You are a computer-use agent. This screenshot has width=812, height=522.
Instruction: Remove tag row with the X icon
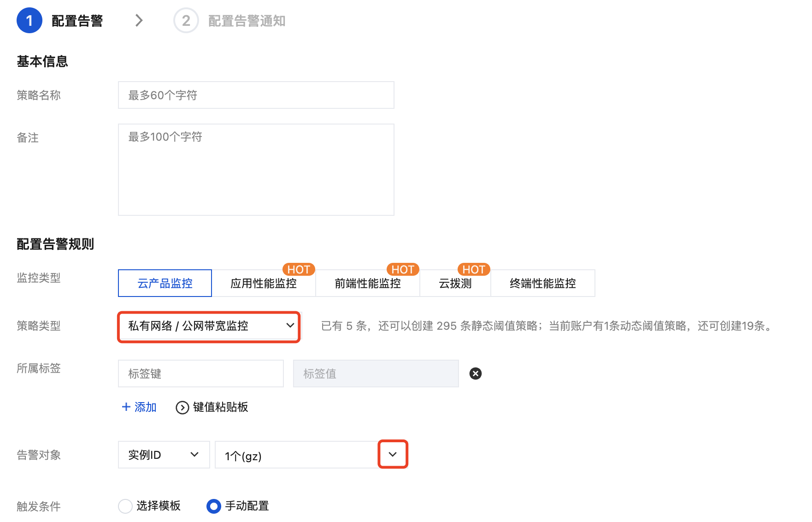coord(476,374)
